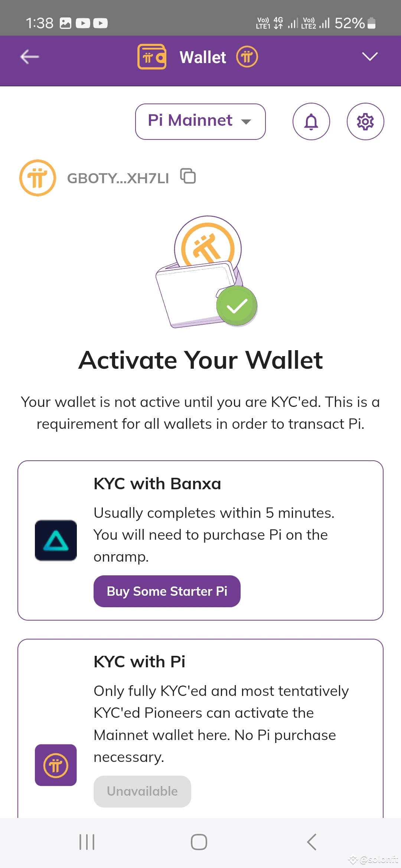401x868 pixels.
Task: Click the Pi coin logo beside the wallet address
Action: (38, 177)
